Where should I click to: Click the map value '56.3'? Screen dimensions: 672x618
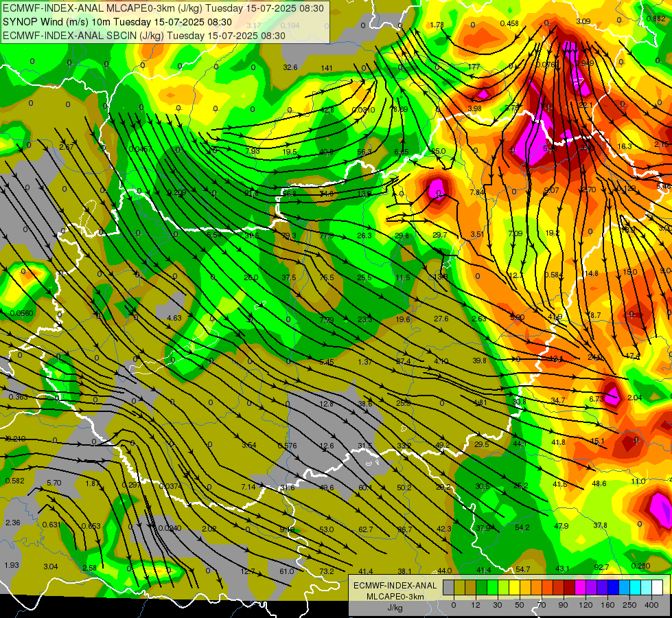click(x=364, y=151)
